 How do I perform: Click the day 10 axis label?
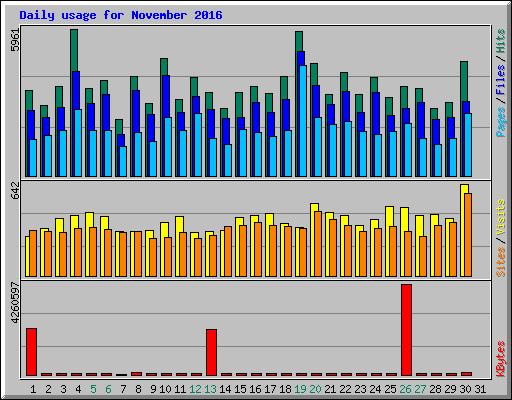pos(165,389)
